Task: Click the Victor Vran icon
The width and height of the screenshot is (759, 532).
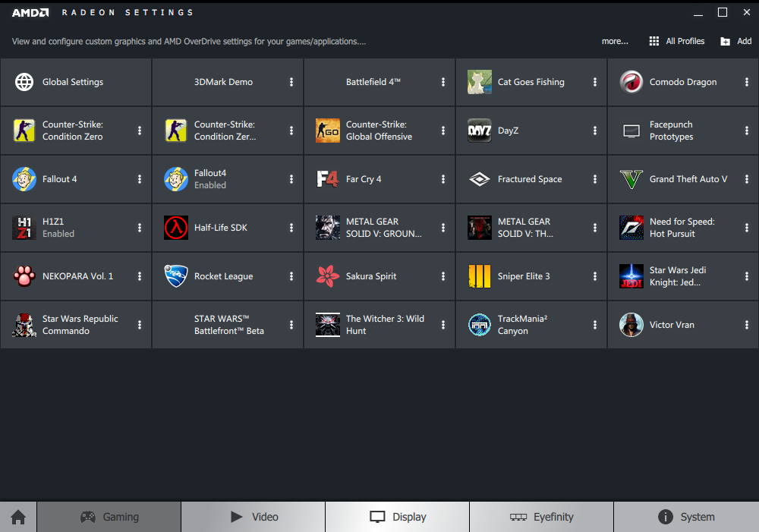Action: point(631,325)
